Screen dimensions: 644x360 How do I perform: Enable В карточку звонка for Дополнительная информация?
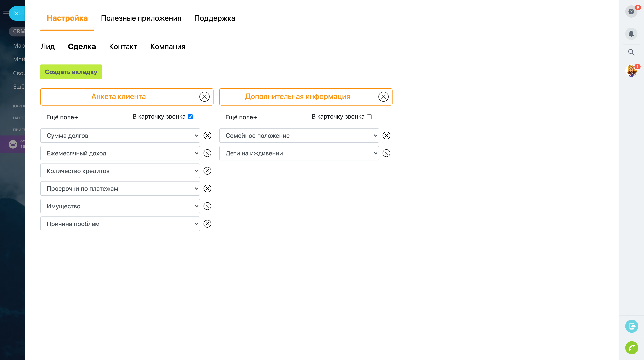[370, 117]
